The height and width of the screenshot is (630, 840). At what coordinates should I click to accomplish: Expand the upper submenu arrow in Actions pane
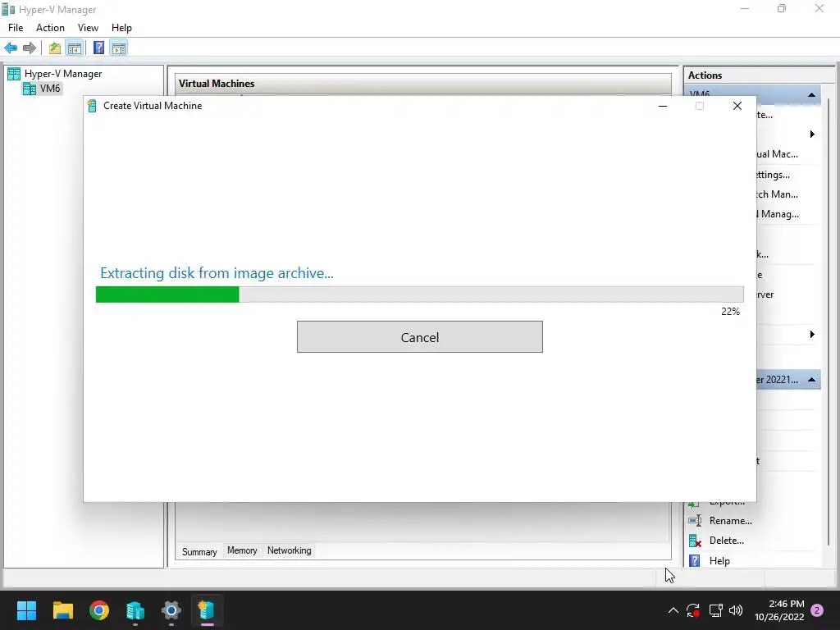tap(812, 134)
